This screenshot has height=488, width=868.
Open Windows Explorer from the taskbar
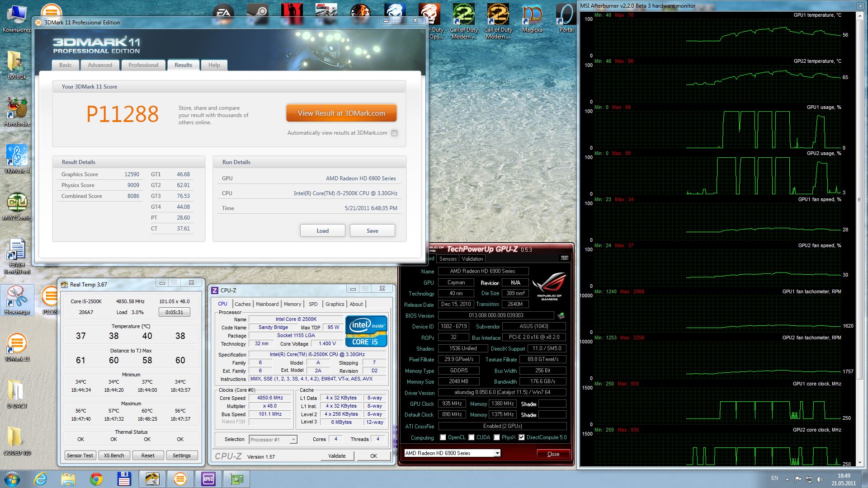[68, 479]
